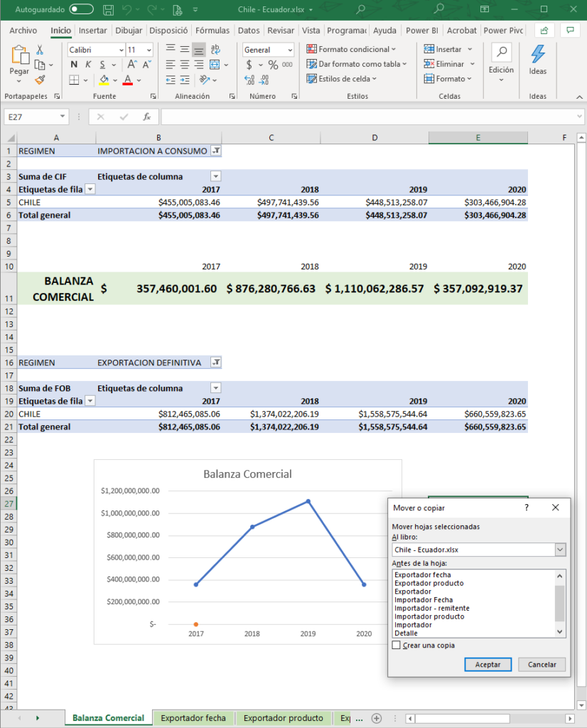This screenshot has height=728, width=587.
Task: Add a new sheet with plus icon
Action: coord(377,718)
